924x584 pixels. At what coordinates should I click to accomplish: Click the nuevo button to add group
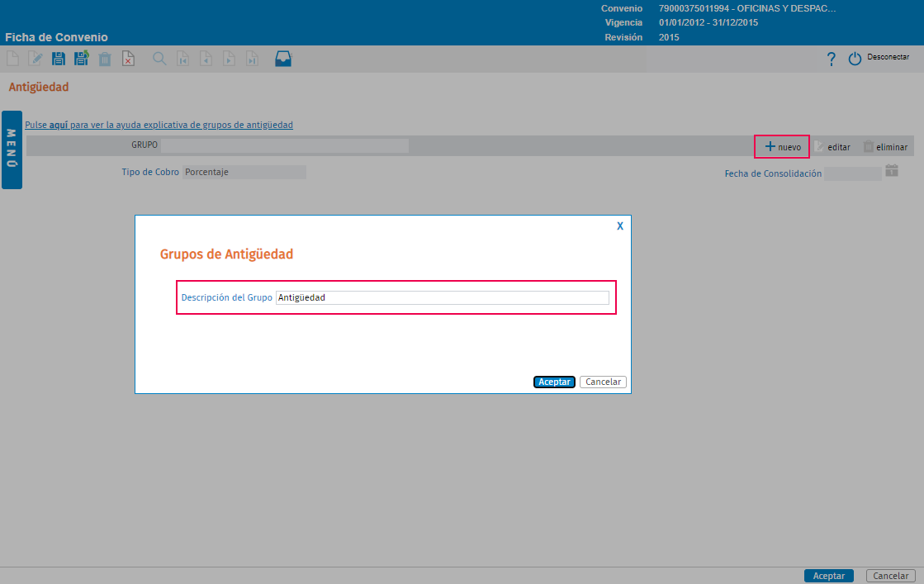pos(783,147)
